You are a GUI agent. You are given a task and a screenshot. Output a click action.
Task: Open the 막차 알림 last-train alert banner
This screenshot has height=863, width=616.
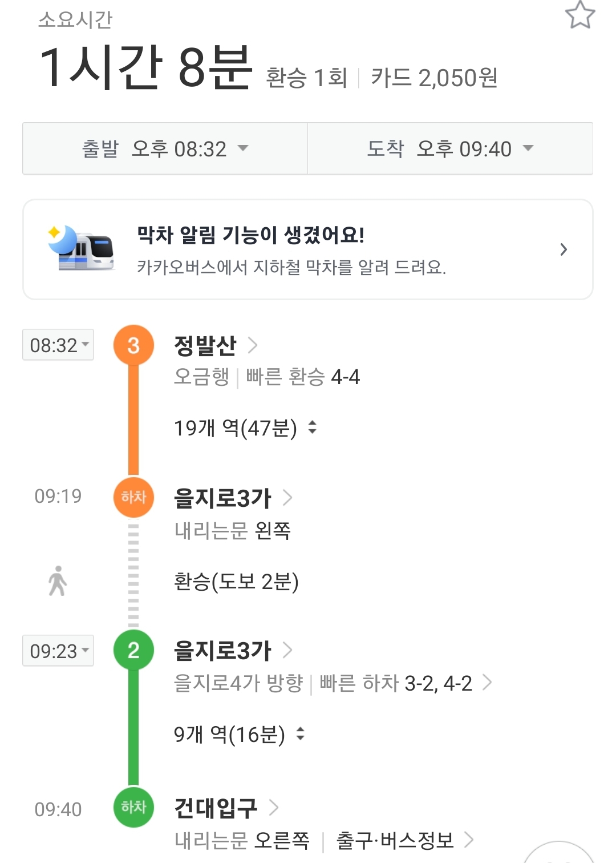tap(308, 249)
